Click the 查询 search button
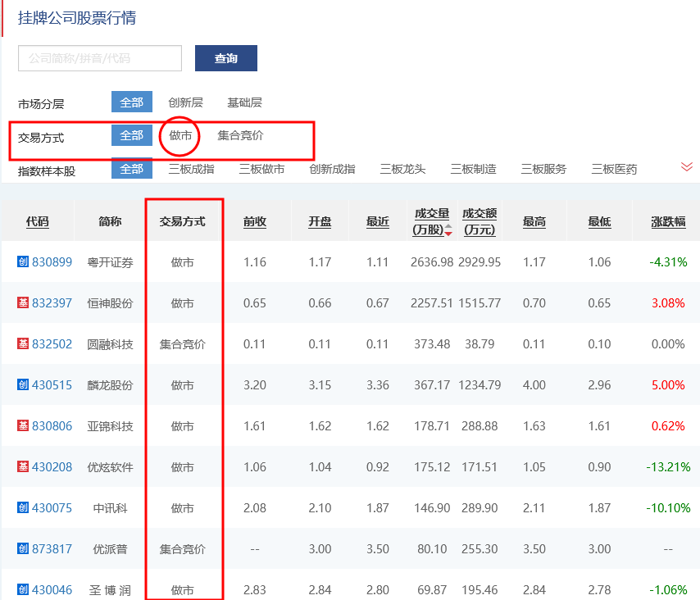The height and width of the screenshot is (600, 700). pyautogui.click(x=225, y=58)
